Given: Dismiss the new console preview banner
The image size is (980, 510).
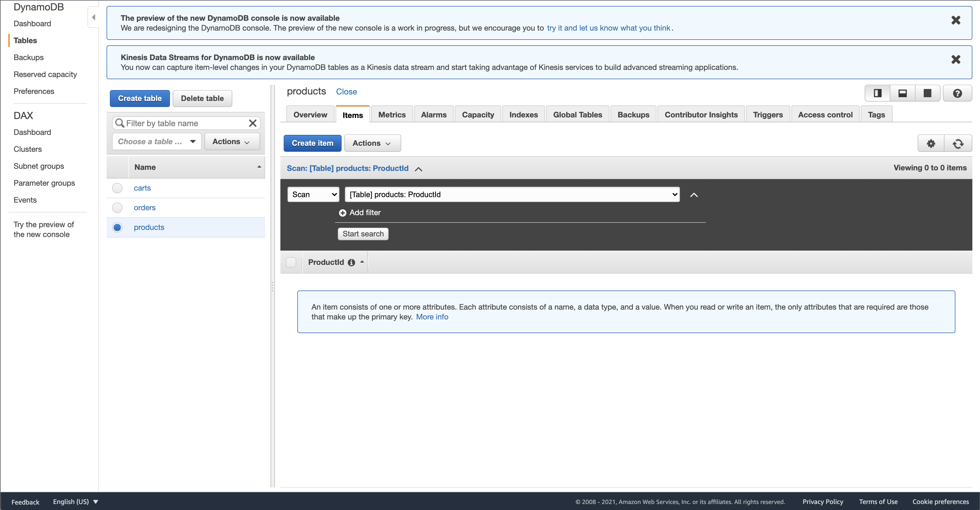Looking at the screenshot, I should [x=956, y=20].
